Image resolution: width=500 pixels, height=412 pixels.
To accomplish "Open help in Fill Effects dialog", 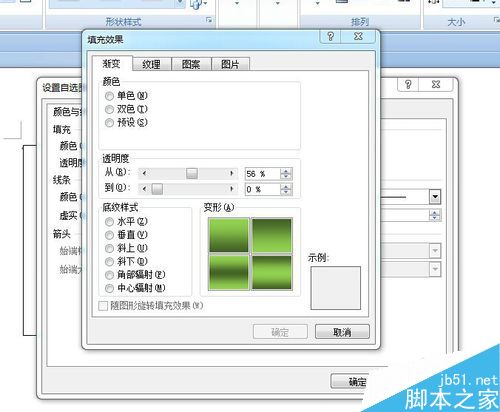I will click(330, 36).
